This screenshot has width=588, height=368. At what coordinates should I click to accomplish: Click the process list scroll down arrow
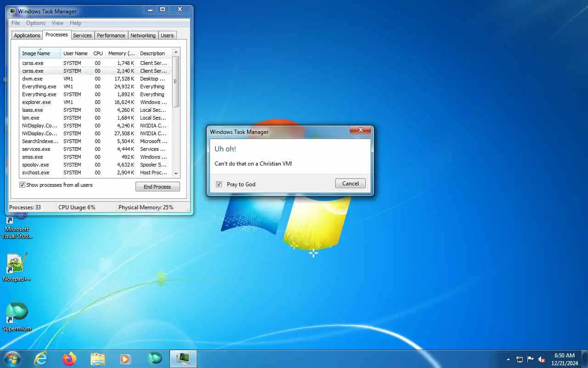[x=175, y=173]
